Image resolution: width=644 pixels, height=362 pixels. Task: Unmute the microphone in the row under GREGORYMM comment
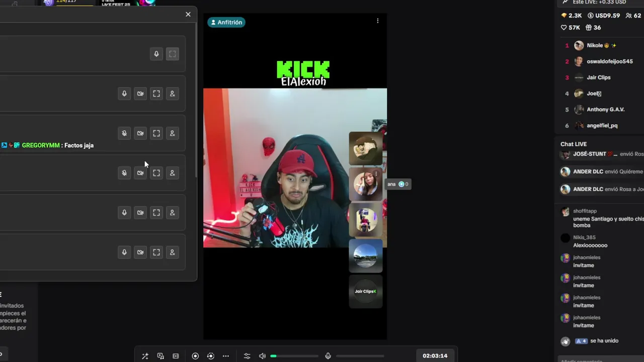(124, 173)
